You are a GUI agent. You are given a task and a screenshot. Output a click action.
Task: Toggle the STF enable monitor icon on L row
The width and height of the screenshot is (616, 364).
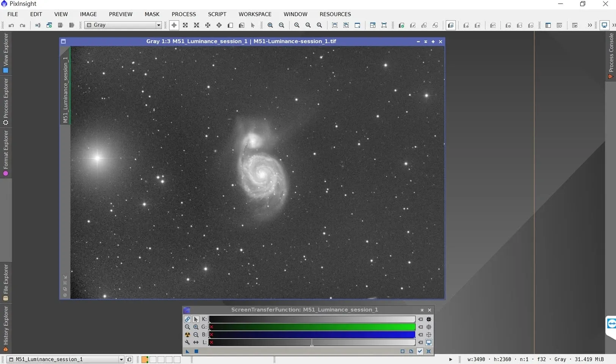coord(429,342)
